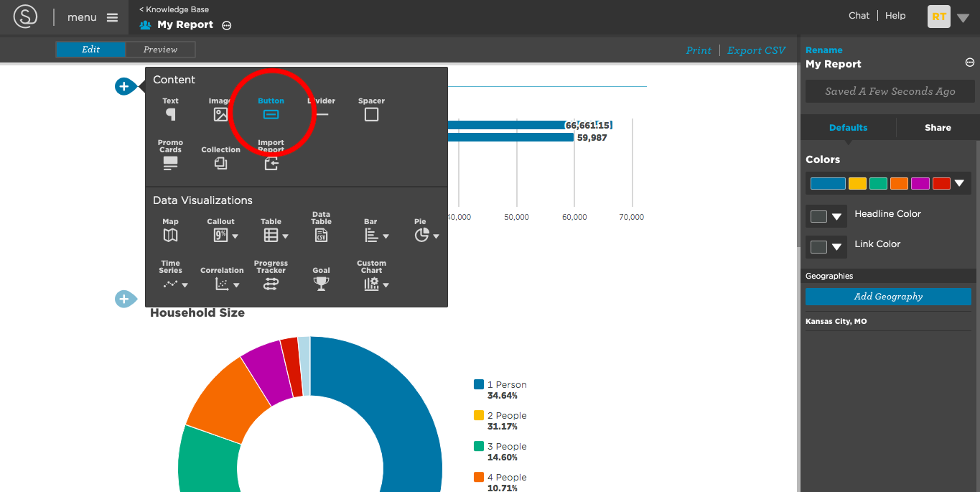Click the yellow palette color swatch
This screenshot has width=980, height=492.
[857, 183]
